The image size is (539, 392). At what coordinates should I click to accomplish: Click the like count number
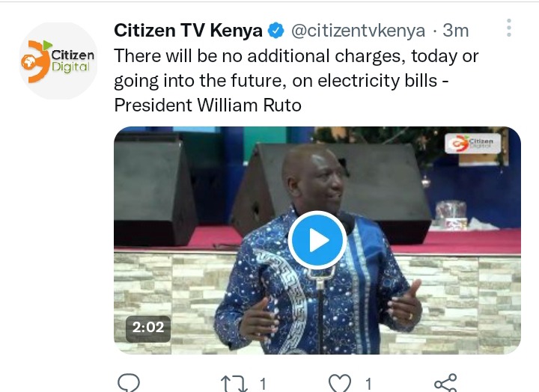click(x=368, y=384)
